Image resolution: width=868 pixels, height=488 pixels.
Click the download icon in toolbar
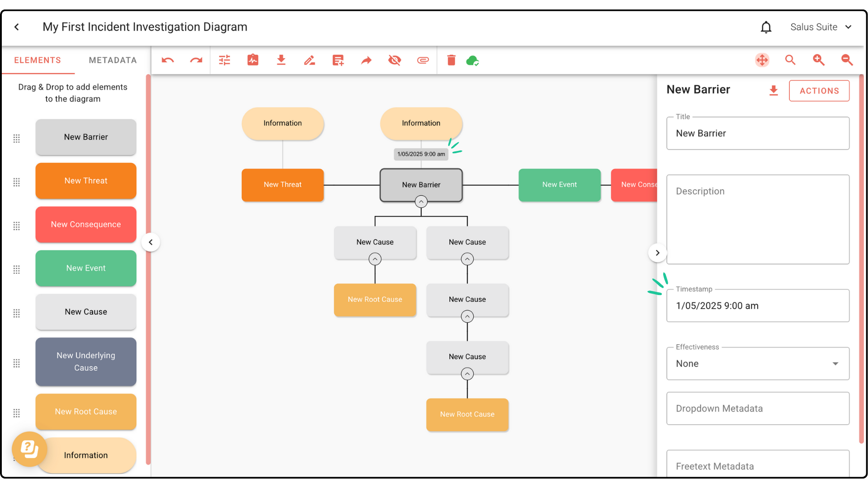281,60
